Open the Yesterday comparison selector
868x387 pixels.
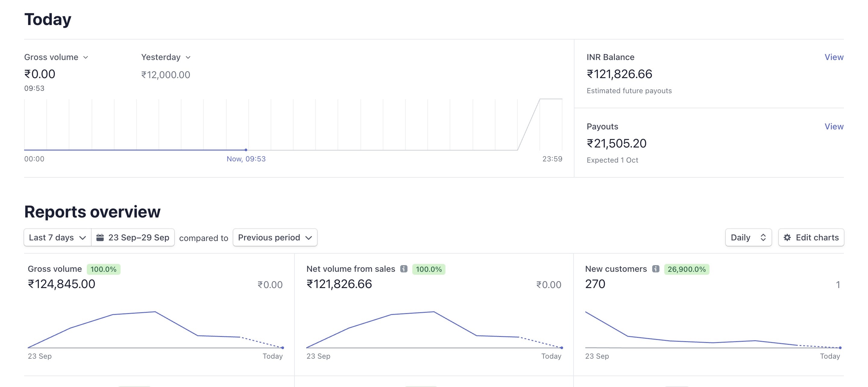click(161, 57)
